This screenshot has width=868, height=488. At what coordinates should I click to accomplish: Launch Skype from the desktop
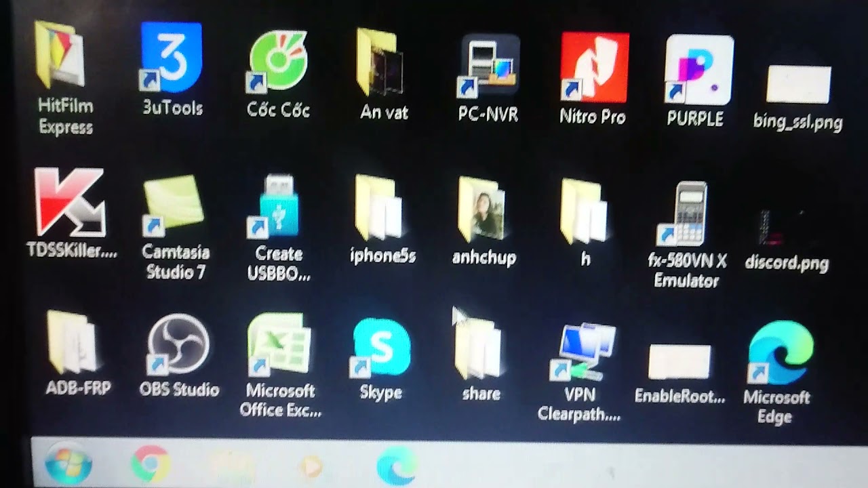[381, 348]
